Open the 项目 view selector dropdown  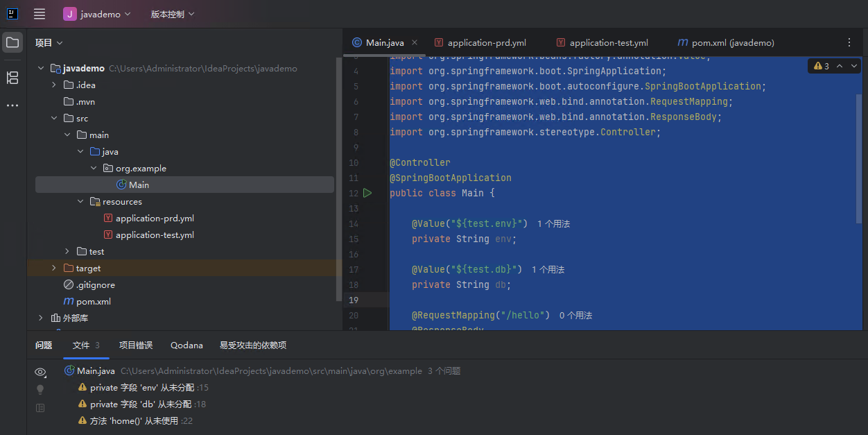pyautogui.click(x=49, y=43)
